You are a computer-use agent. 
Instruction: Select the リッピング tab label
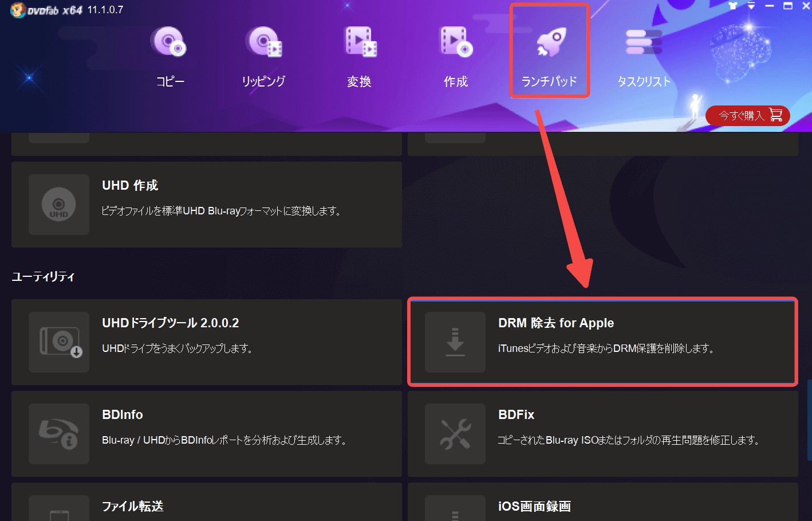pyautogui.click(x=263, y=81)
